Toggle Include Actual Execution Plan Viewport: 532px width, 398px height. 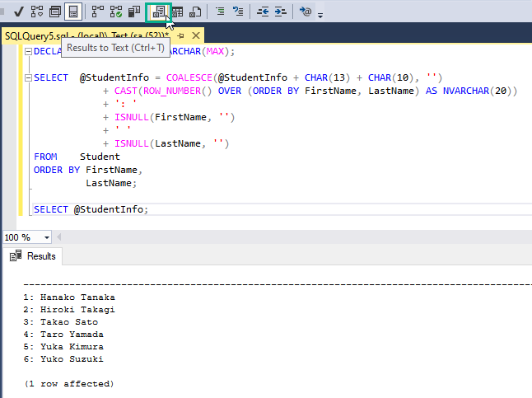[x=97, y=12]
